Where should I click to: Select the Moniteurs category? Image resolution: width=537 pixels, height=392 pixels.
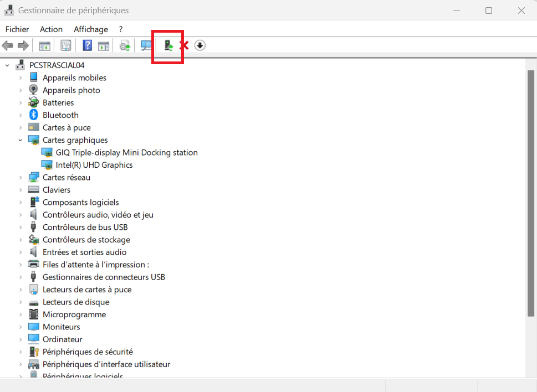click(x=61, y=327)
